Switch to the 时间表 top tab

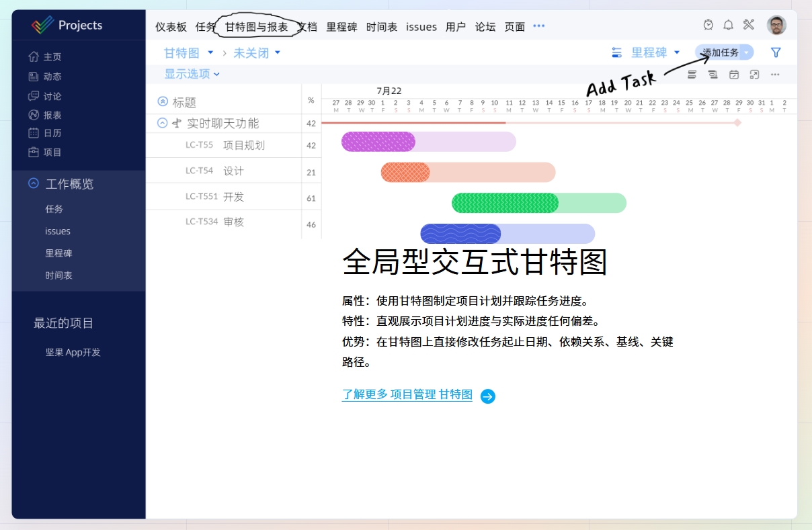click(x=381, y=27)
